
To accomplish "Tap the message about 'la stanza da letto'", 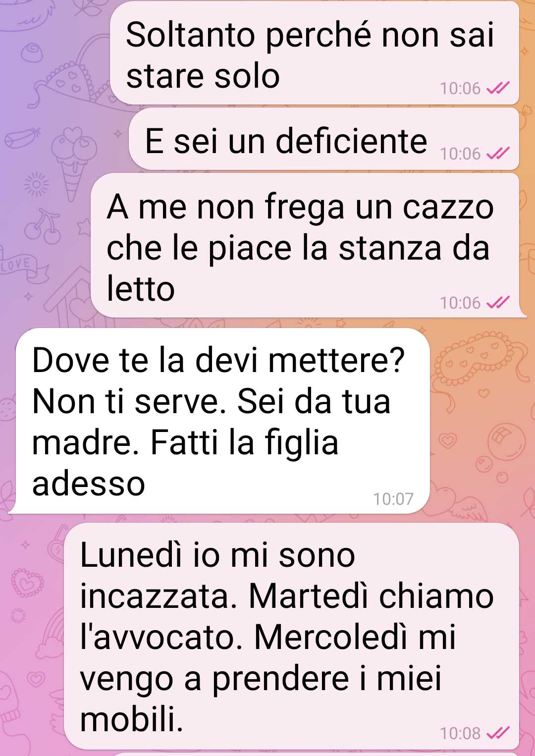I will coord(305,246).
